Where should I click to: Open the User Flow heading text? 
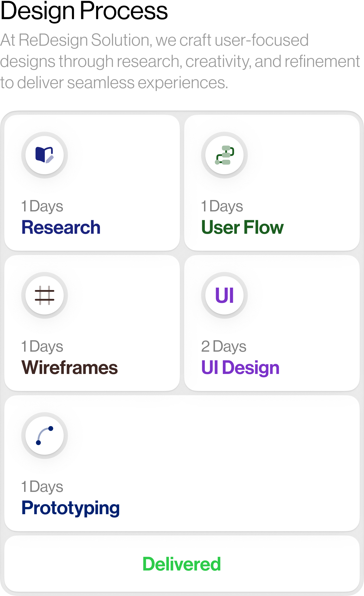242,227
